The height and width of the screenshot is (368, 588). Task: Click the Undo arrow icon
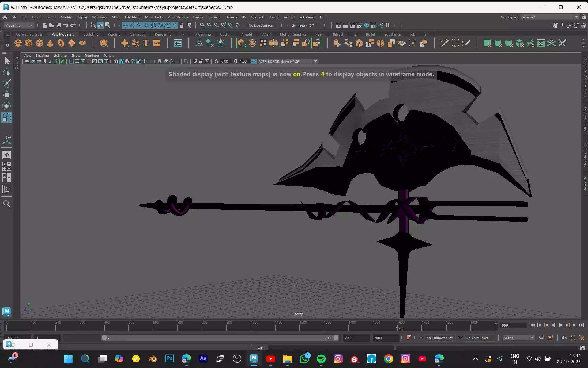(66, 25)
